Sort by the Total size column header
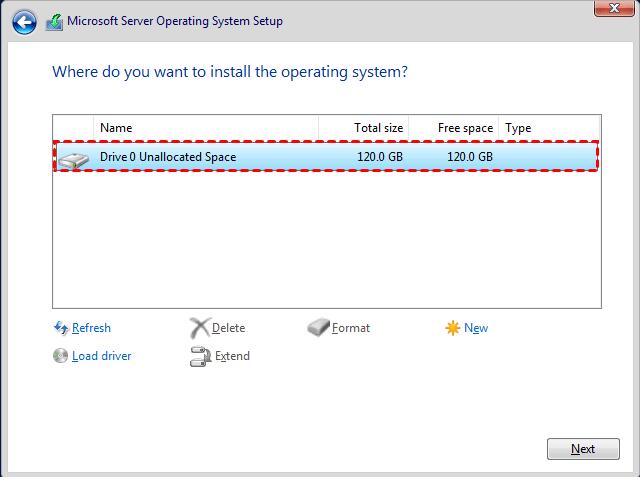Image resolution: width=640 pixels, height=477 pixels. [364, 128]
